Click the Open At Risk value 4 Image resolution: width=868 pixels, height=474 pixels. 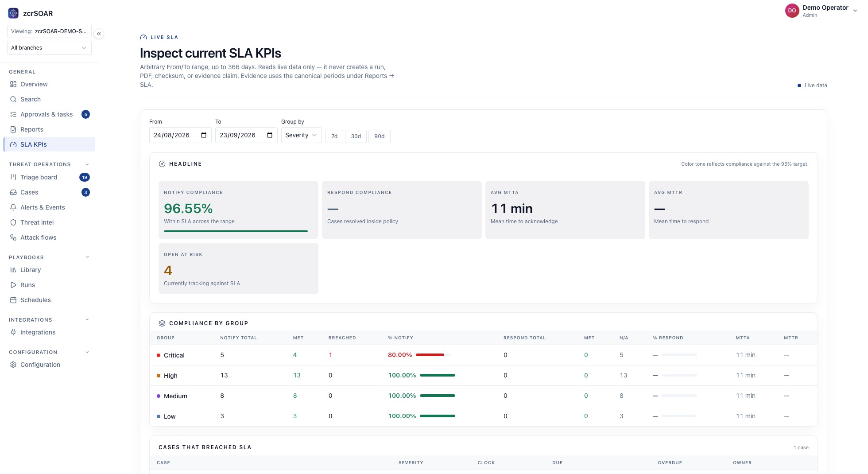[x=168, y=270]
